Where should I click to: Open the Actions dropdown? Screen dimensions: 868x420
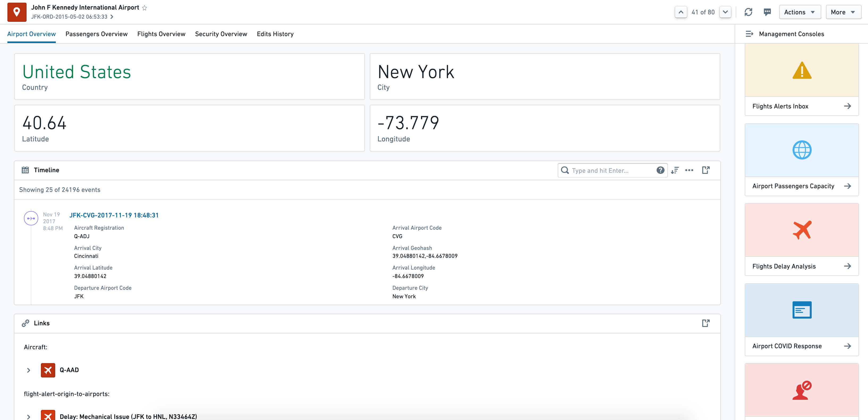(x=799, y=12)
